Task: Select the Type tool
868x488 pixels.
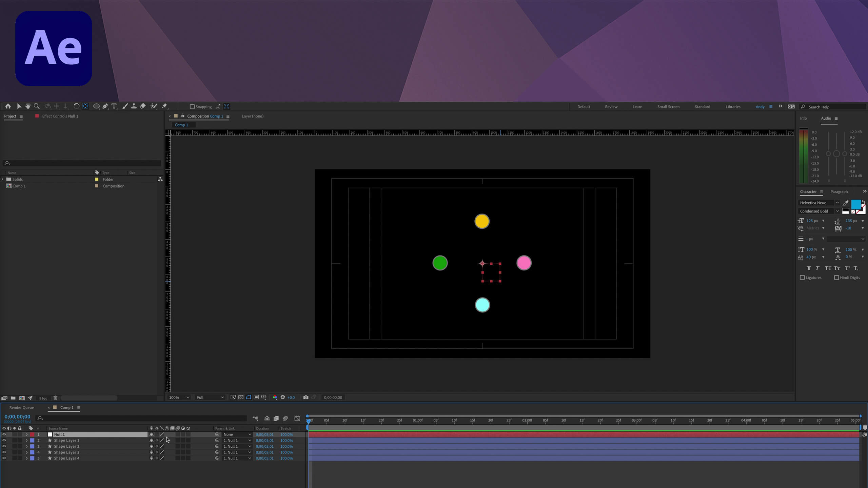Action: pyautogui.click(x=114, y=106)
